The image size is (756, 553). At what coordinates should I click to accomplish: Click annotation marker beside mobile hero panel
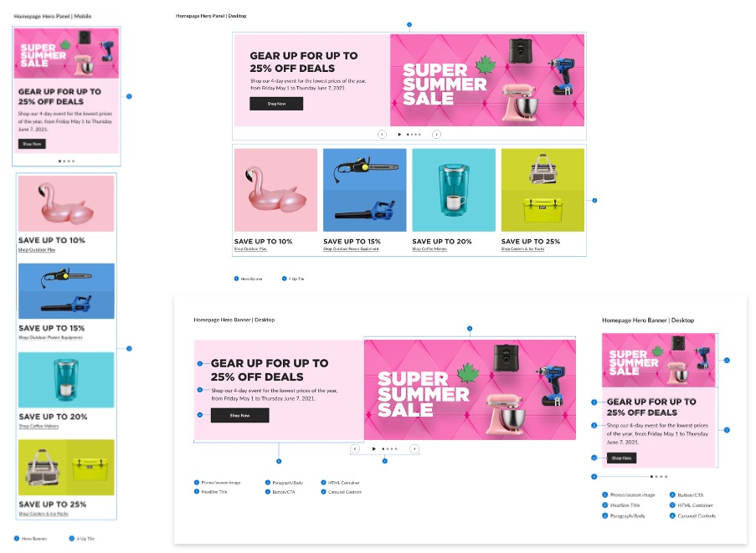pos(129,96)
